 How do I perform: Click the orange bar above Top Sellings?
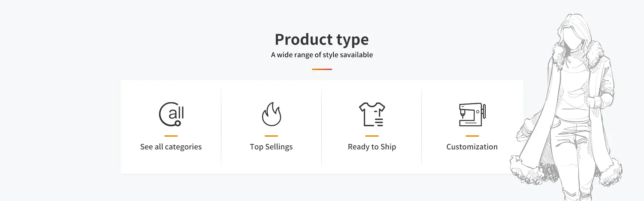[271, 136]
